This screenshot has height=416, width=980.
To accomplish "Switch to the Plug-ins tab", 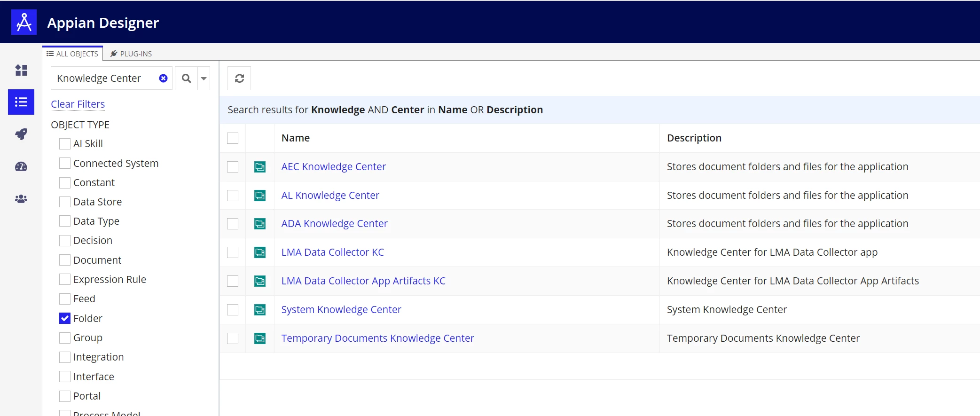I will [x=131, y=54].
